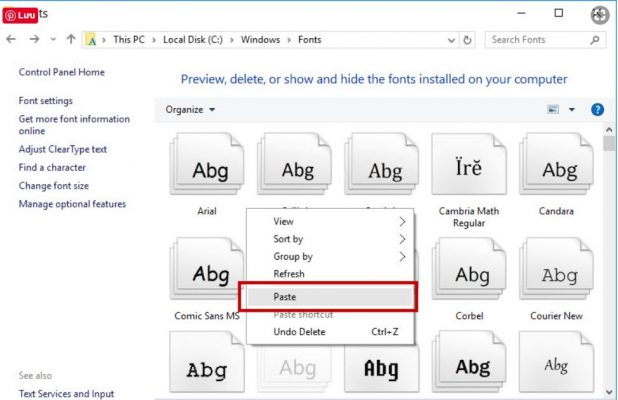Open Change font size link

click(54, 186)
